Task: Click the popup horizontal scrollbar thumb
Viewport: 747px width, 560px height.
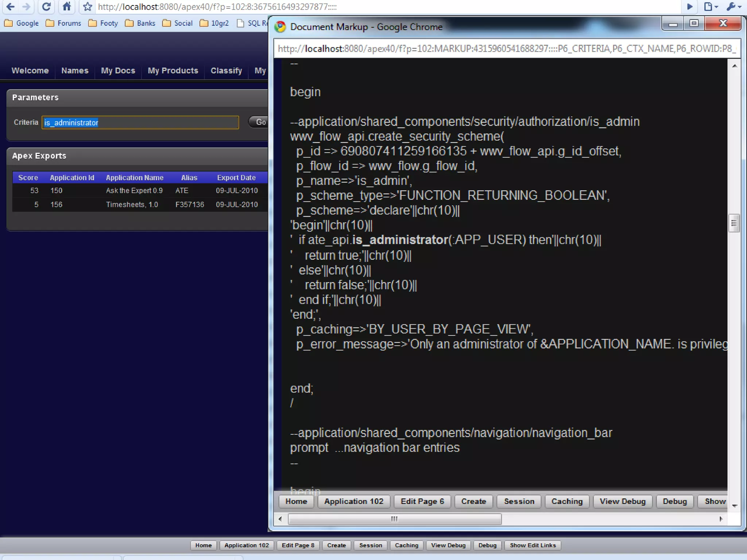Action: (x=394, y=519)
